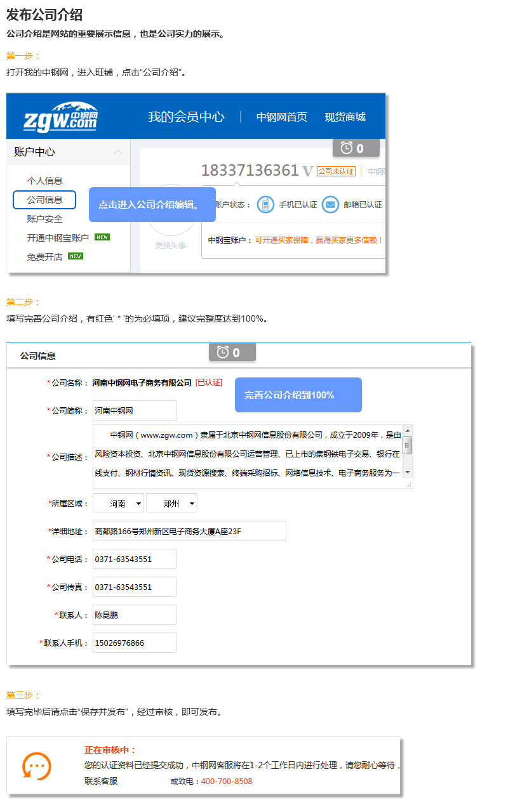Click the NEW badge beside 免费开店
Viewport: 527px width, 812px height.
pos(76,256)
